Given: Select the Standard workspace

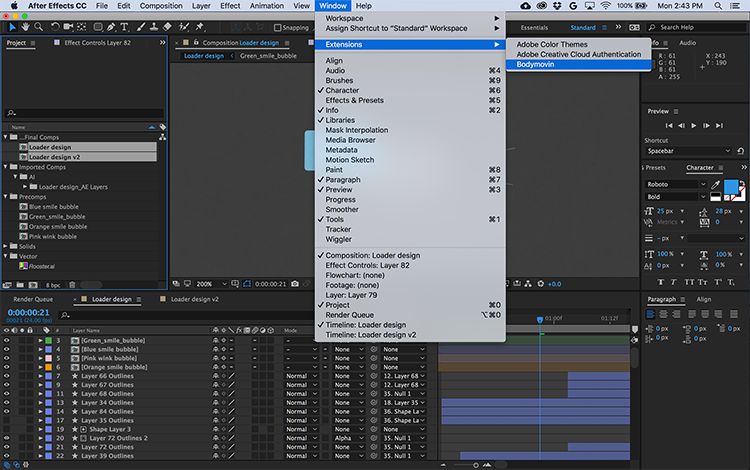Looking at the screenshot, I should pos(583,28).
